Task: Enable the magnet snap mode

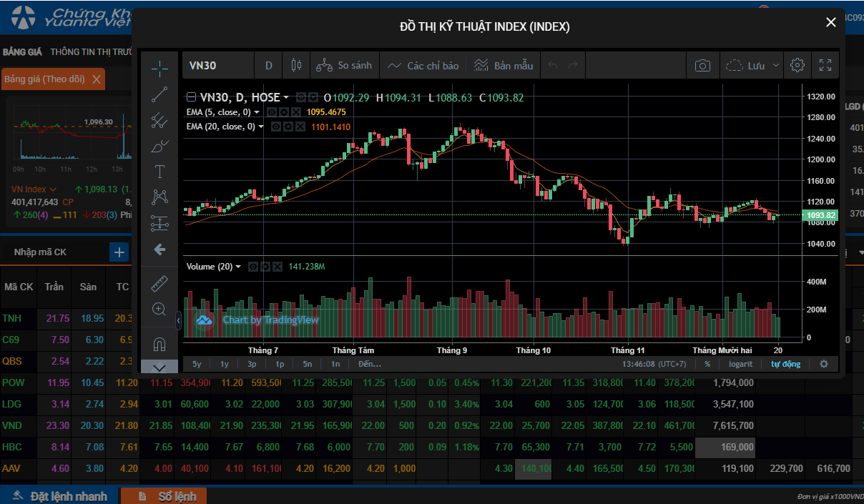Action: coord(159,345)
